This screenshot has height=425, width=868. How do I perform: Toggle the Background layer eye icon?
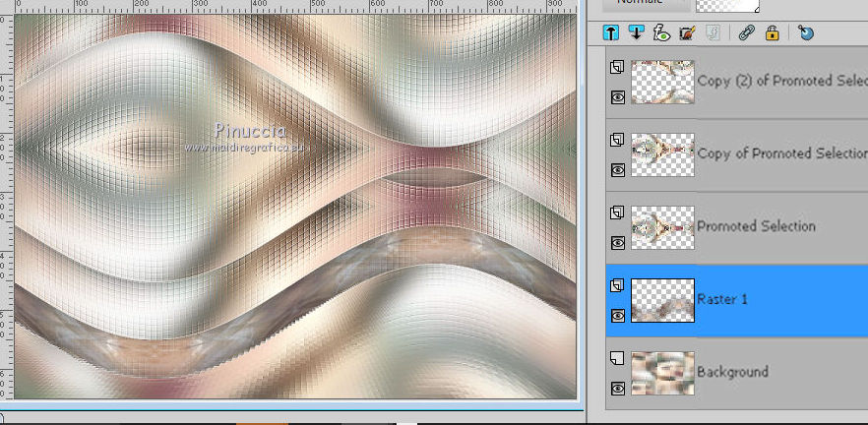[618, 389]
